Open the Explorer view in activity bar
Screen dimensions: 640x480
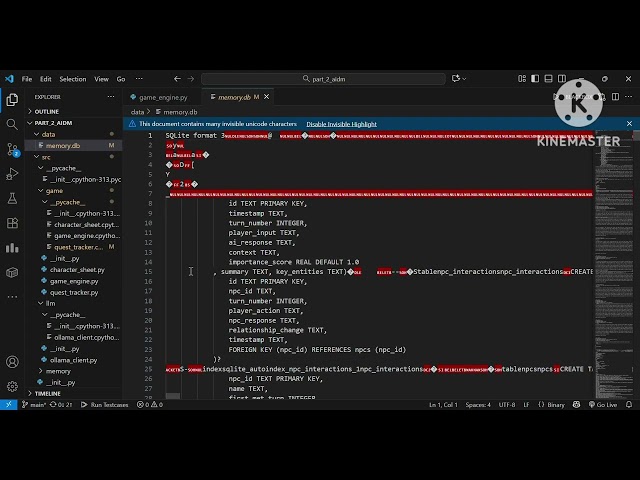[x=12, y=100]
